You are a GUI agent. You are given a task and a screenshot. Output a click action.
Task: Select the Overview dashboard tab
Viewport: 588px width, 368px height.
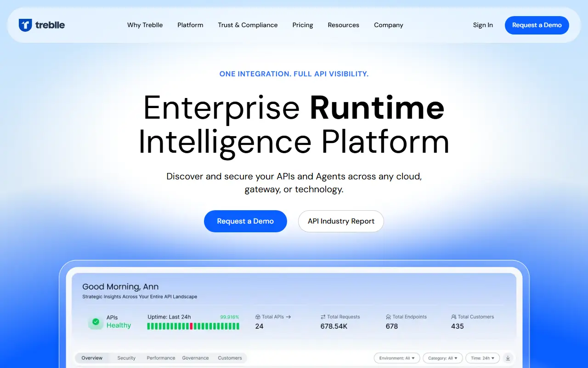coord(92,358)
